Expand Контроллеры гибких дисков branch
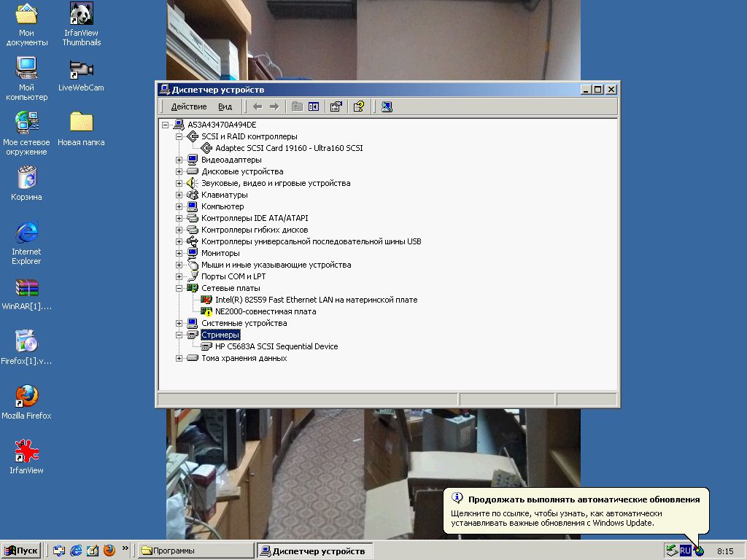The width and height of the screenshot is (747, 560). pos(179,230)
